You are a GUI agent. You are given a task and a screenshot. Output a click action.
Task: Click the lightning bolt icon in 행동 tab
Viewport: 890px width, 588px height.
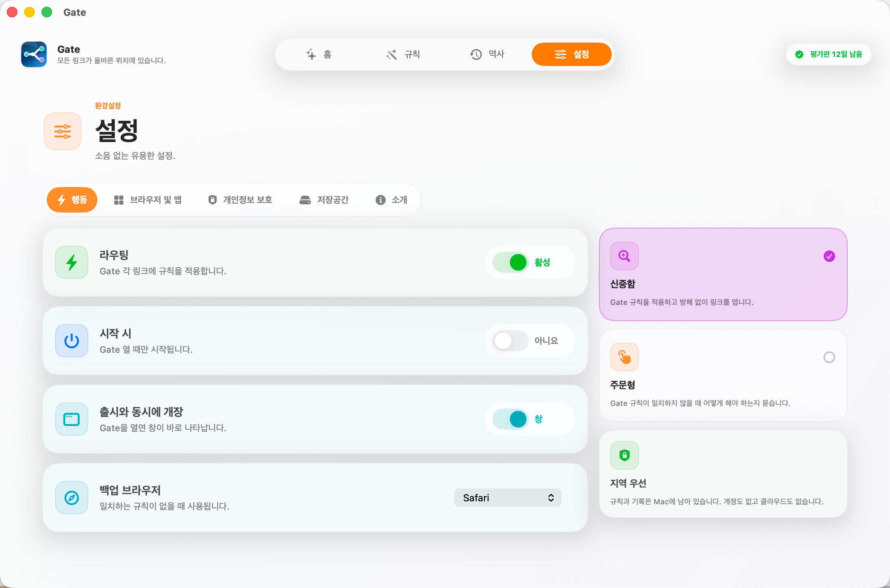(x=61, y=200)
